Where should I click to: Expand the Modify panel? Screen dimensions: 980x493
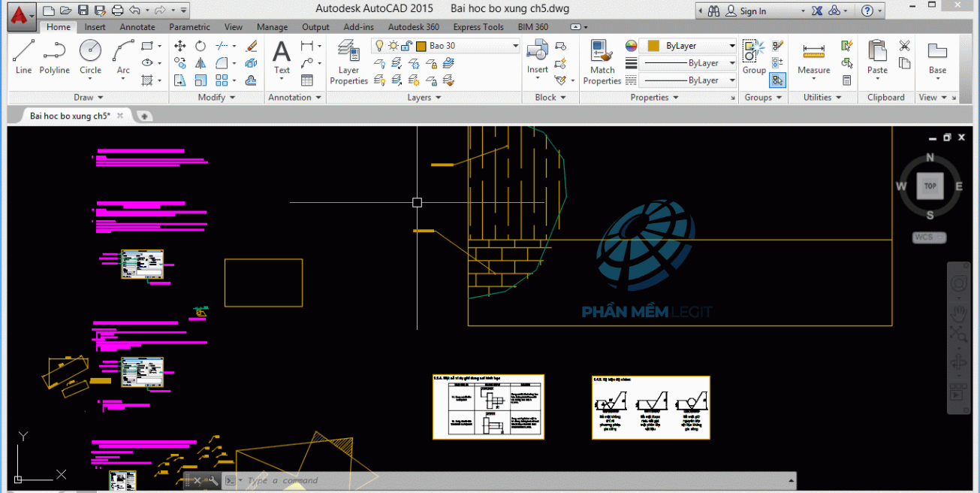click(x=216, y=98)
